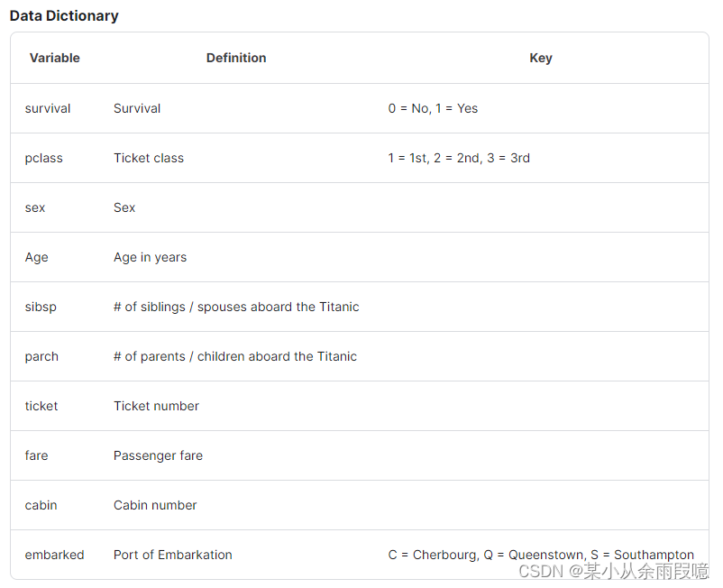This screenshot has width=723, height=588.
Task: Select the 'Age in years' definition
Action: pyautogui.click(x=150, y=257)
